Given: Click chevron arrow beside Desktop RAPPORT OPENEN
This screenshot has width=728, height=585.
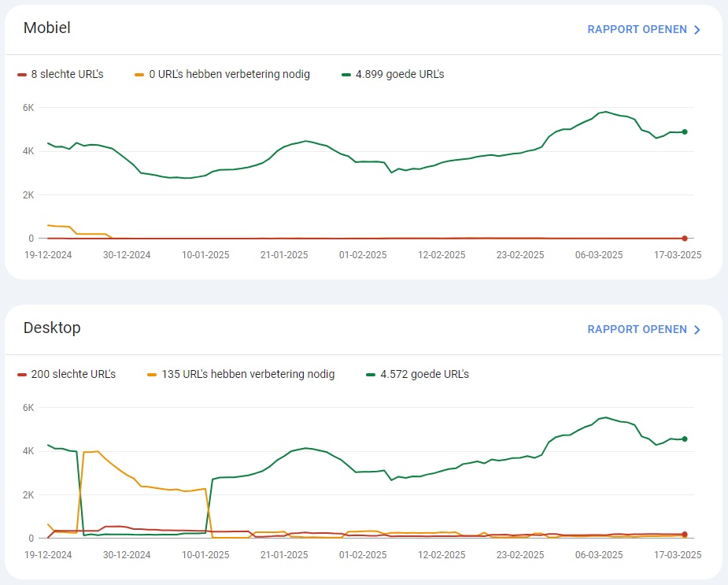Looking at the screenshot, I should [697, 330].
